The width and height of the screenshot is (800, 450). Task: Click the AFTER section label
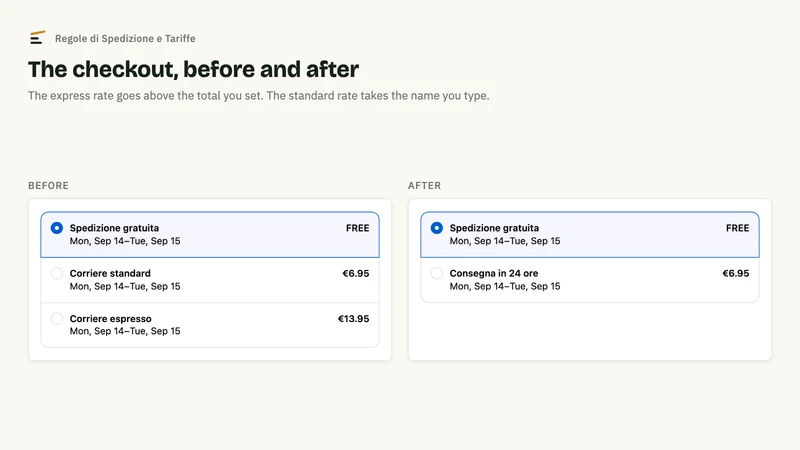[424, 186]
